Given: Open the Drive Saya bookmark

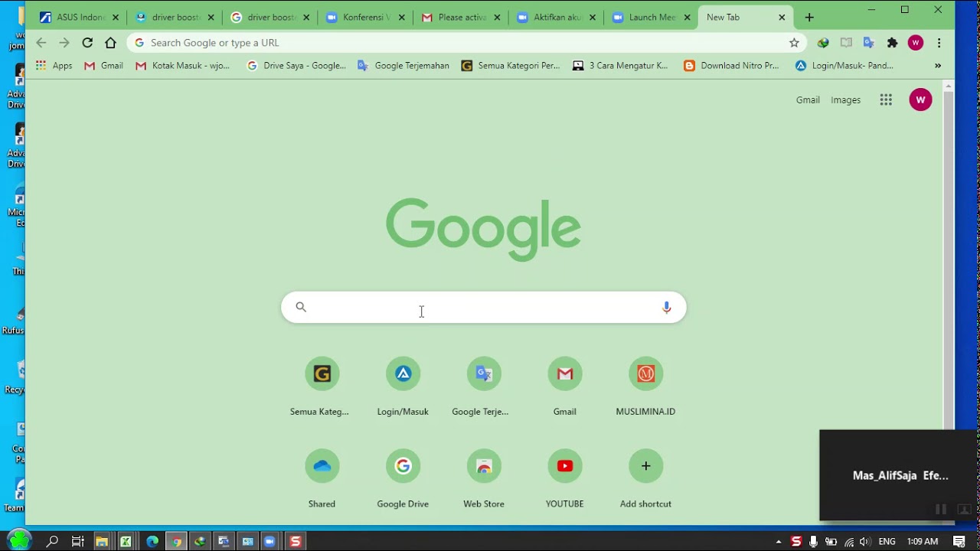Looking at the screenshot, I should pyautogui.click(x=296, y=66).
